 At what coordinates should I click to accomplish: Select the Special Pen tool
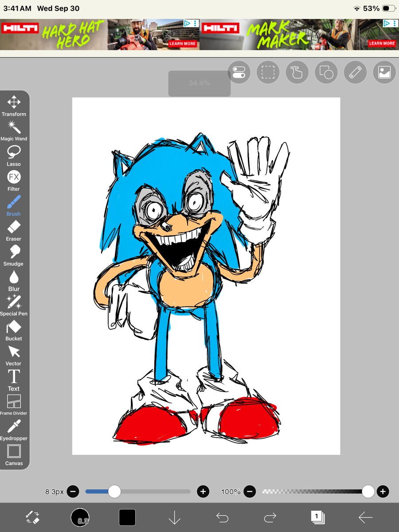click(x=14, y=306)
